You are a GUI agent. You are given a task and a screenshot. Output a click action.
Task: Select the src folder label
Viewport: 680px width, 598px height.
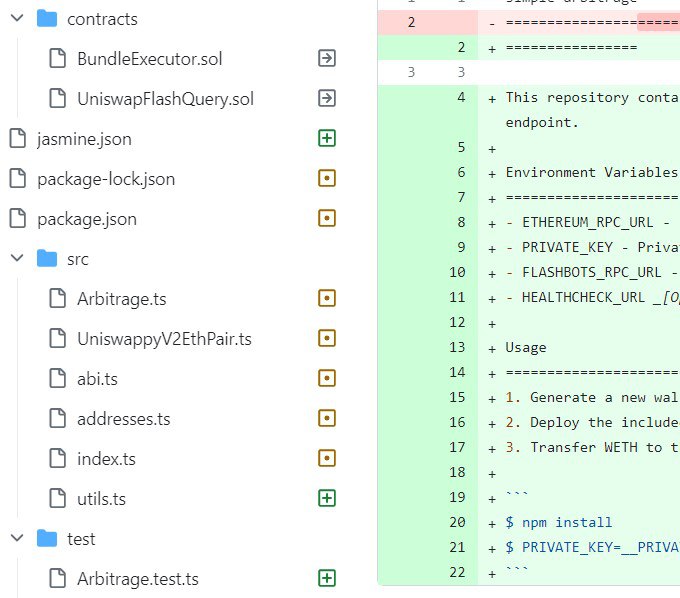pyautogui.click(x=78, y=260)
